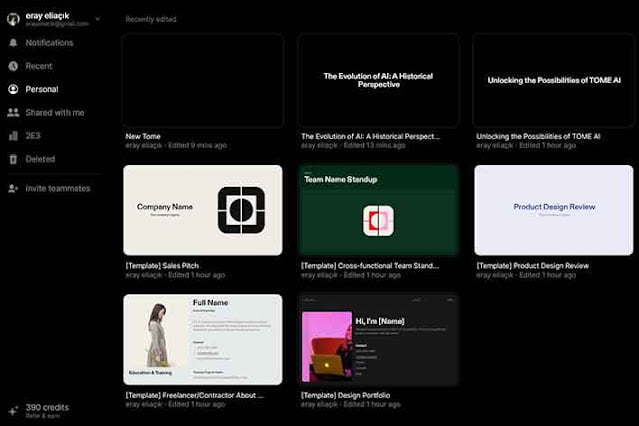
Task: Open the 390 credits label
Action: click(x=47, y=407)
